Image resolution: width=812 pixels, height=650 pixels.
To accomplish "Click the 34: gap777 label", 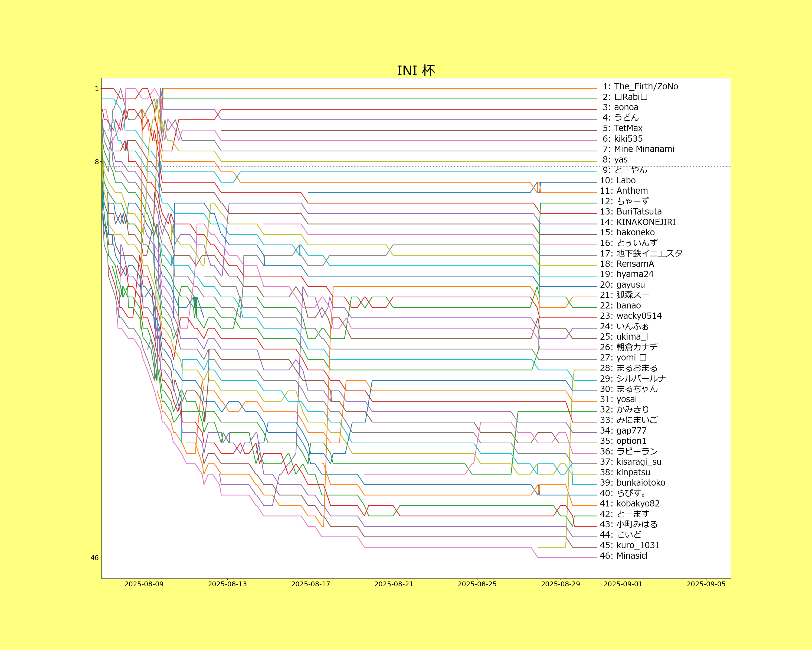I will (623, 431).
